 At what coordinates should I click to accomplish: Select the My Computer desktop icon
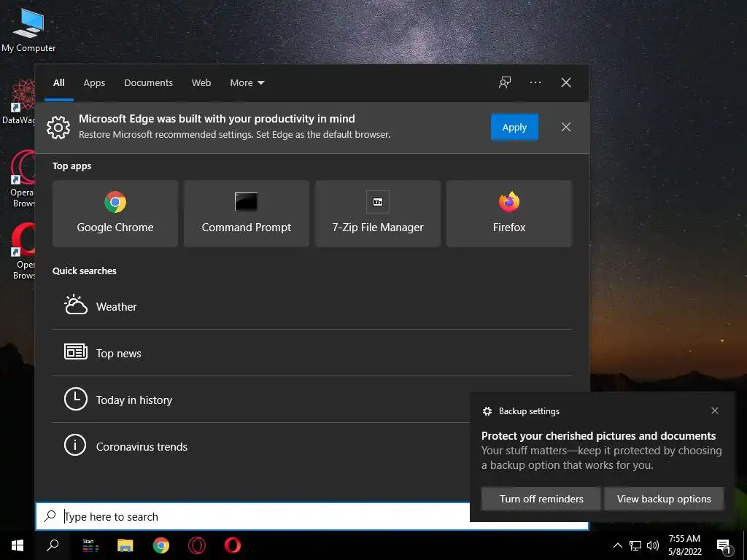pyautogui.click(x=28, y=29)
